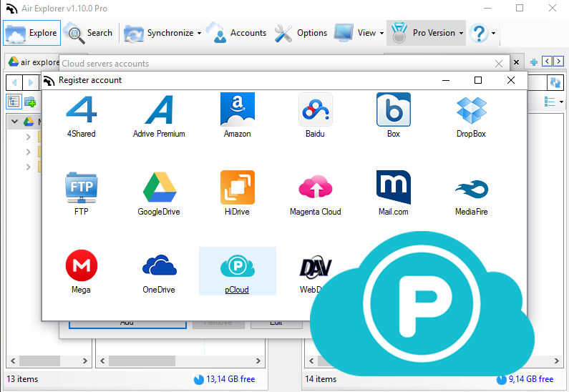Expand the View dropdown arrow
This screenshot has width=569, height=392.
pyautogui.click(x=381, y=33)
